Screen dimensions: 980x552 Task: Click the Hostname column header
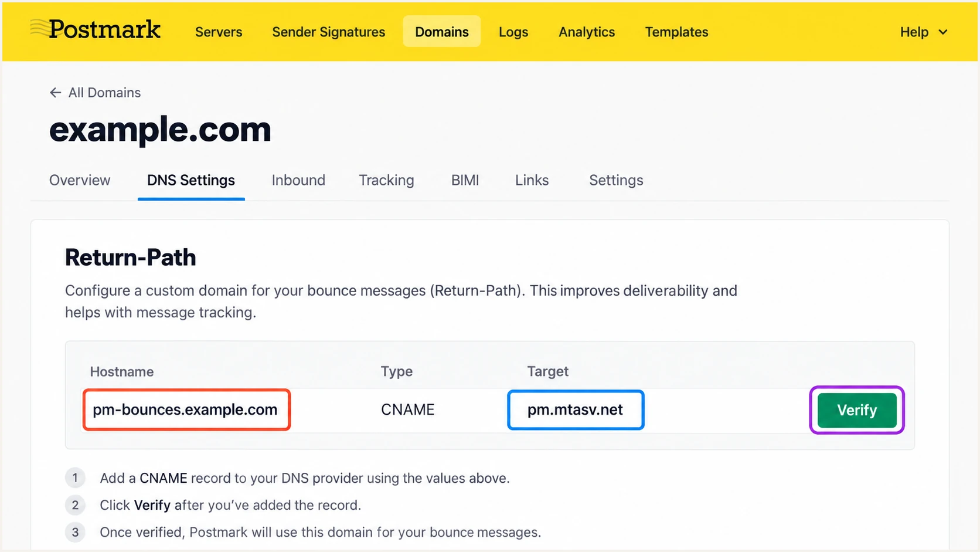click(122, 371)
